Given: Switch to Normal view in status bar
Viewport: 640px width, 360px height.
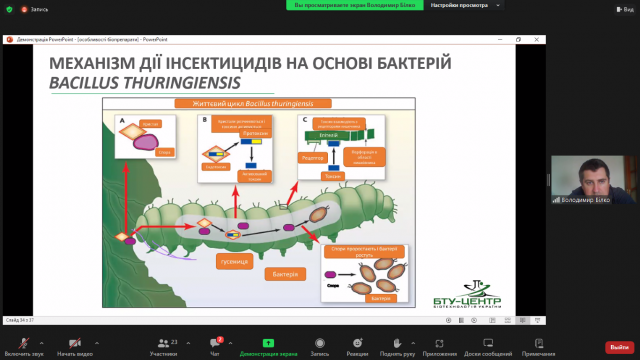Looking at the screenshot, I should point(492,320).
